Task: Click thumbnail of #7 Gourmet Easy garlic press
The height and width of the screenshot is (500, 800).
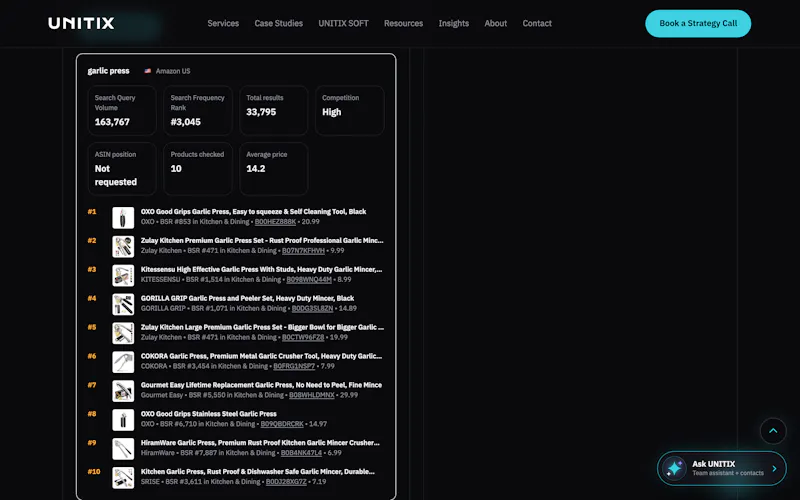Action: [x=123, y=391]
